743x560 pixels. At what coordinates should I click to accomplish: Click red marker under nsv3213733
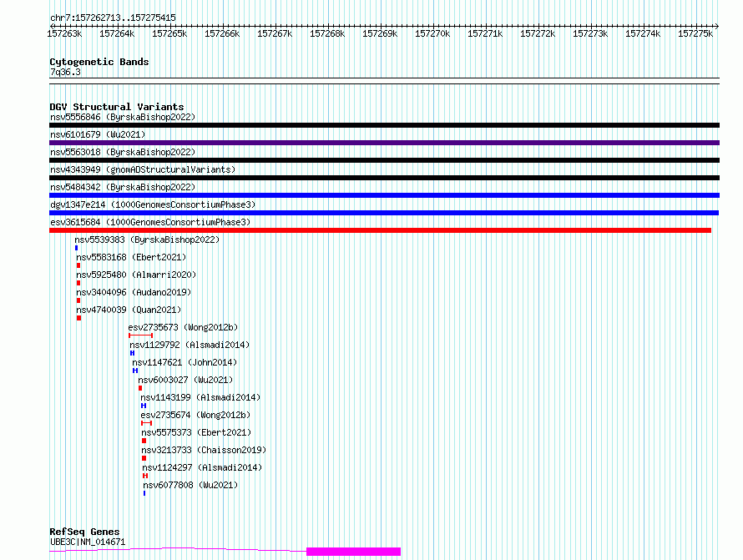coord(144,458)
